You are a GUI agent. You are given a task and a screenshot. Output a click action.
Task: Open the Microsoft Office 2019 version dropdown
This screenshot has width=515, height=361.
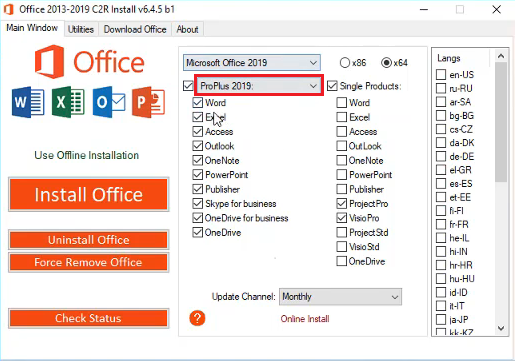click(252, 63)
